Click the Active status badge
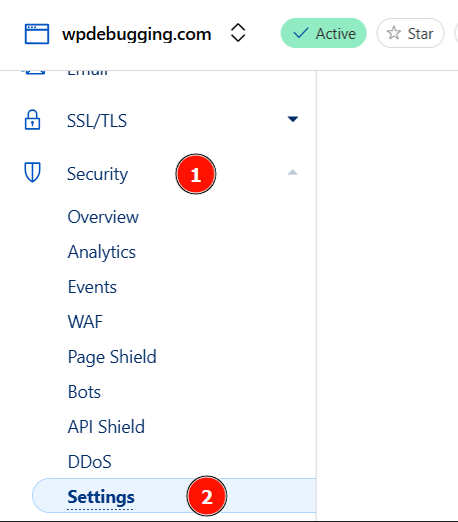This screenshot has width=458, height=522. (x=324, y=33)
